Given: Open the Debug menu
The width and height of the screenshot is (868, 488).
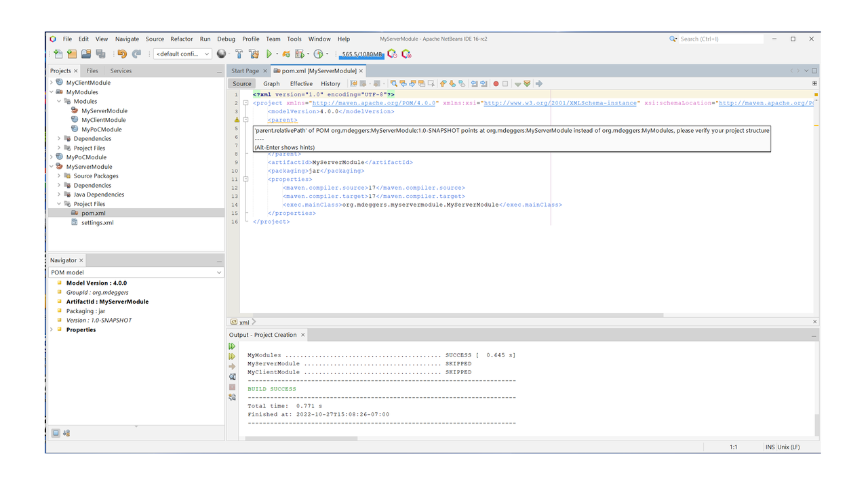Looking at the screenshot, I should (226, 39).
